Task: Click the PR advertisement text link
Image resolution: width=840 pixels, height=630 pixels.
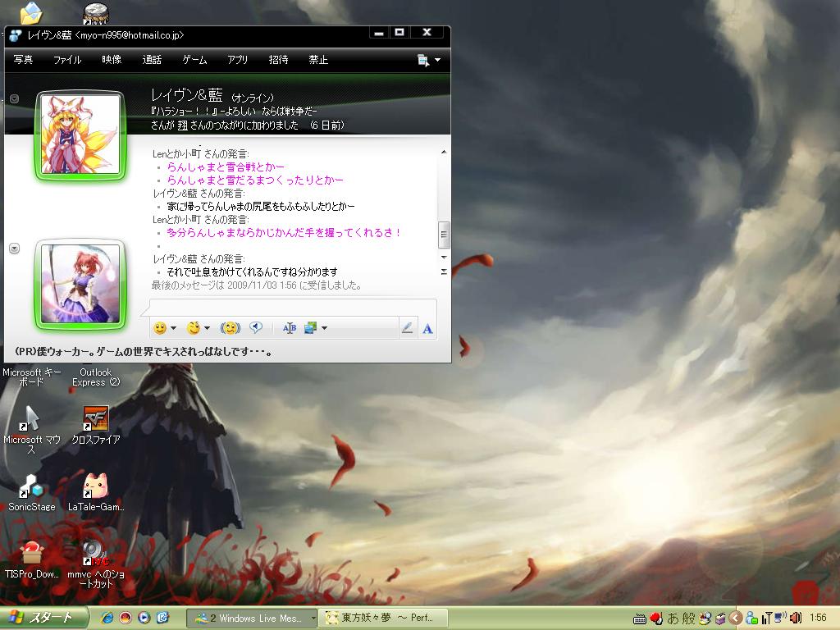Action: tap(144, 352)
